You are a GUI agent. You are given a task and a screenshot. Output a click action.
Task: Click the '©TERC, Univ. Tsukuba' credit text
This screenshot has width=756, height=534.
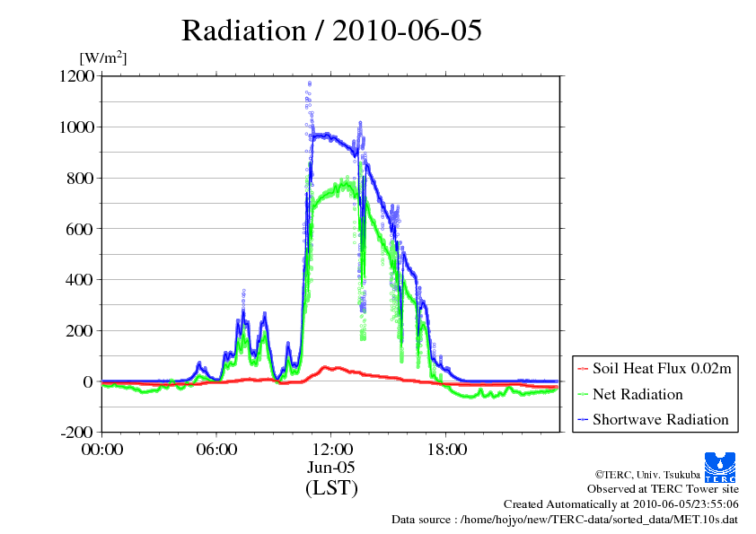pyautogui.click(x=647, y=475)
